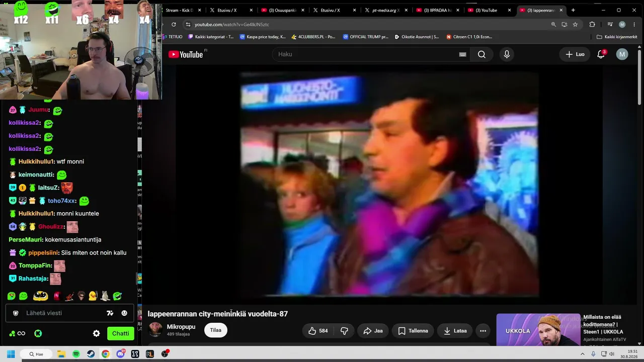This screenshot has height=362, width=644.
Task: Open the UKKOLA recommended video thumbnail
Action: pyautogui.click(x=538, y=330)
